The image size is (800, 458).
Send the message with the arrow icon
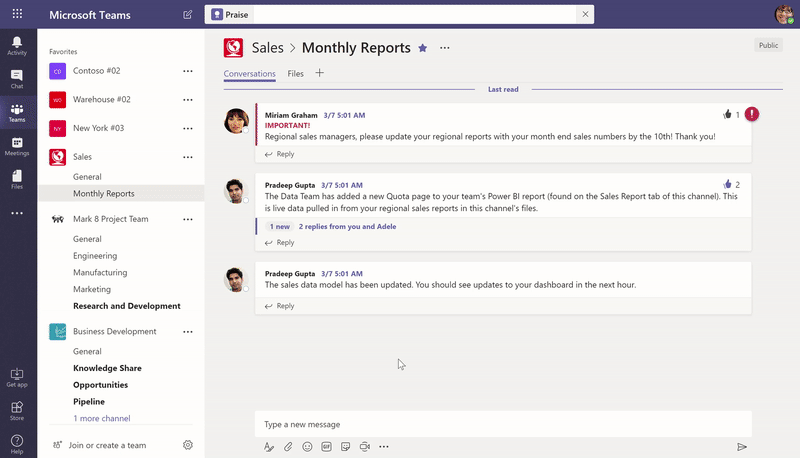(x=742, y=447)
